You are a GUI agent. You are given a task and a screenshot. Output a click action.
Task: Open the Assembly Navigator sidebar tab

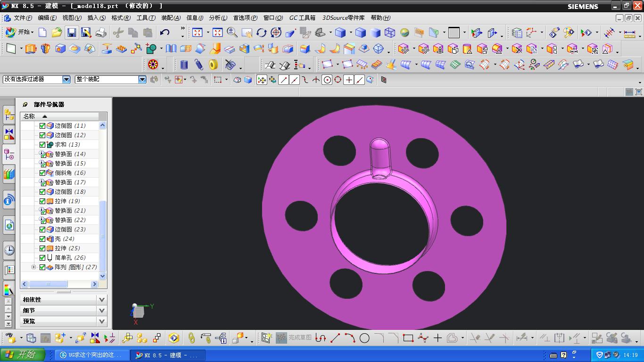coord(9,114)
